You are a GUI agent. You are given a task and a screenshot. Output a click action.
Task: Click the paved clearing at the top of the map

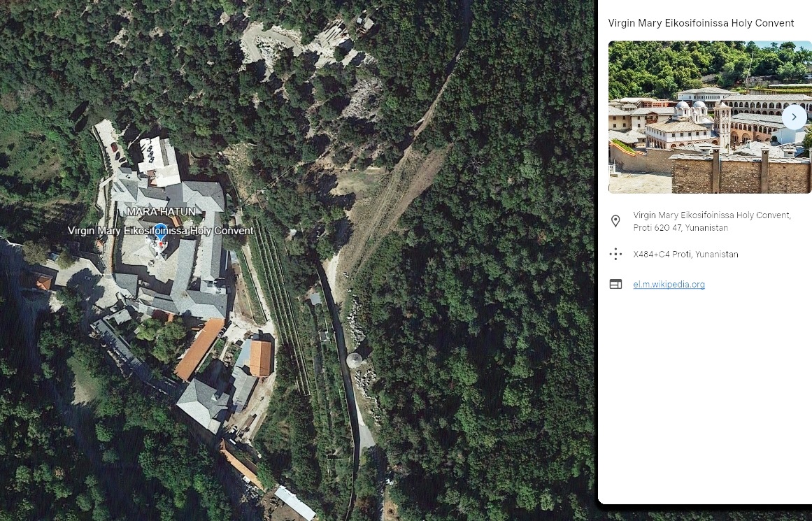point(269,43)
